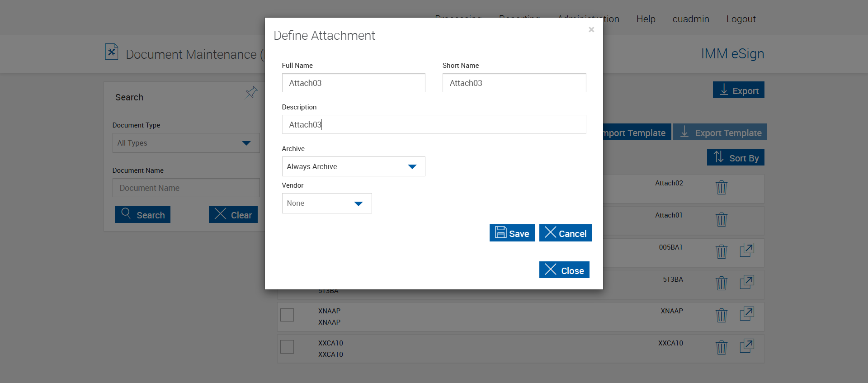Click the Document Name search field
Viewport: 868px width, 383px height.
(x=186, y=188)
